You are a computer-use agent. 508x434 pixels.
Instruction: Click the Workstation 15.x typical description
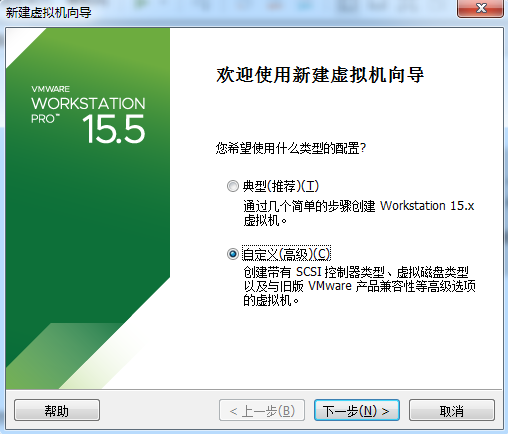pos(359,213)
